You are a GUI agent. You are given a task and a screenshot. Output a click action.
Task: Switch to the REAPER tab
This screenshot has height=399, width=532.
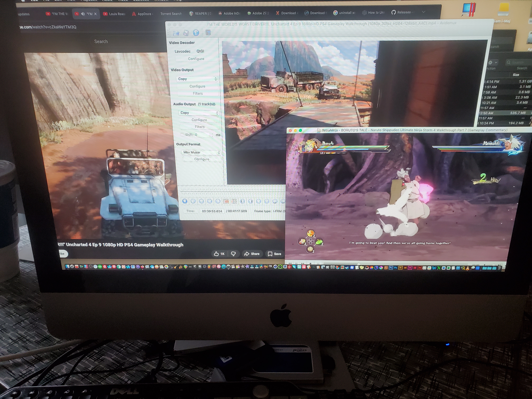(200, 13)
